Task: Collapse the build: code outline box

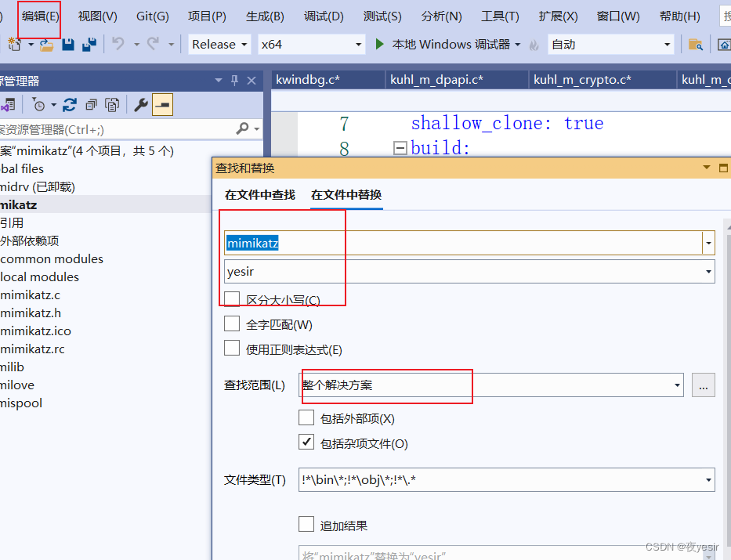Action: click(400, 148)
